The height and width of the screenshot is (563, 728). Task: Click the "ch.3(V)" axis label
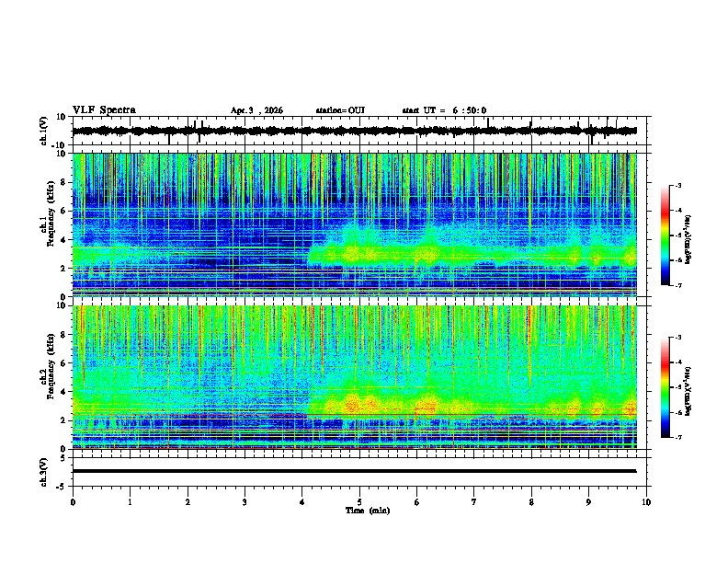[44, 472]
